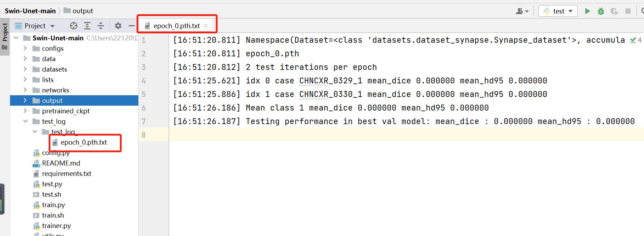Click the Select Opened File target icon
The height and width of the screenshot is (236, 644).
coord(73,26)
